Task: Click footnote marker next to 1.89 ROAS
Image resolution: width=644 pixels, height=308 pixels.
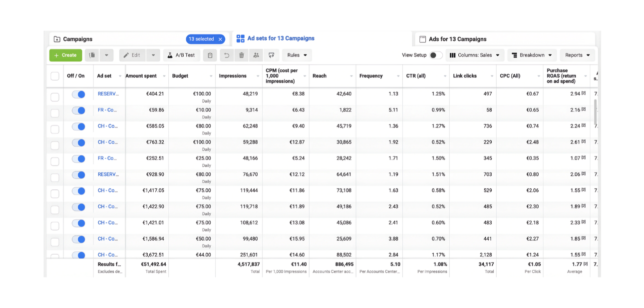Action: pyautogui.click(x=584, y=206)
